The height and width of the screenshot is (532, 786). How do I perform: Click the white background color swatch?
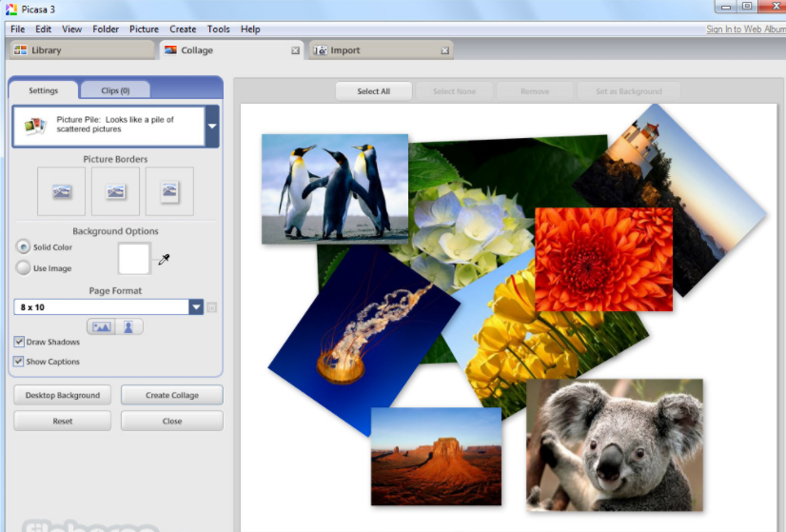[134, 258]
